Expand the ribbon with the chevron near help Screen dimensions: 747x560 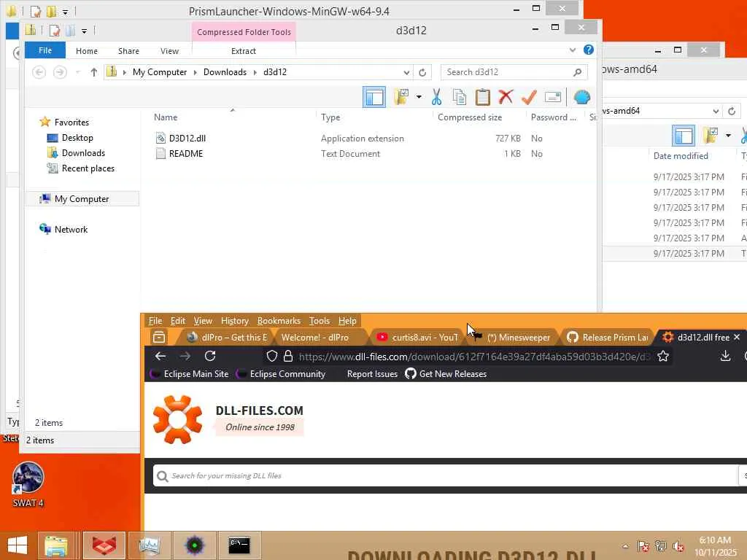point(573,50)
